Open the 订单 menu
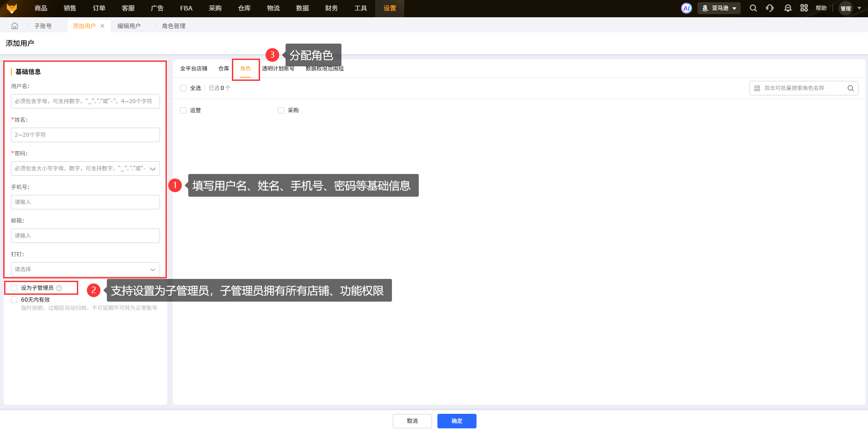This screenshot has height=432, width=868. click(x=99, y=8)
